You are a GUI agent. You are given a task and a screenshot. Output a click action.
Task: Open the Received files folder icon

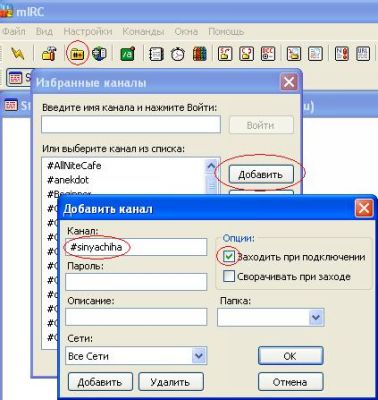click(294, 54)
